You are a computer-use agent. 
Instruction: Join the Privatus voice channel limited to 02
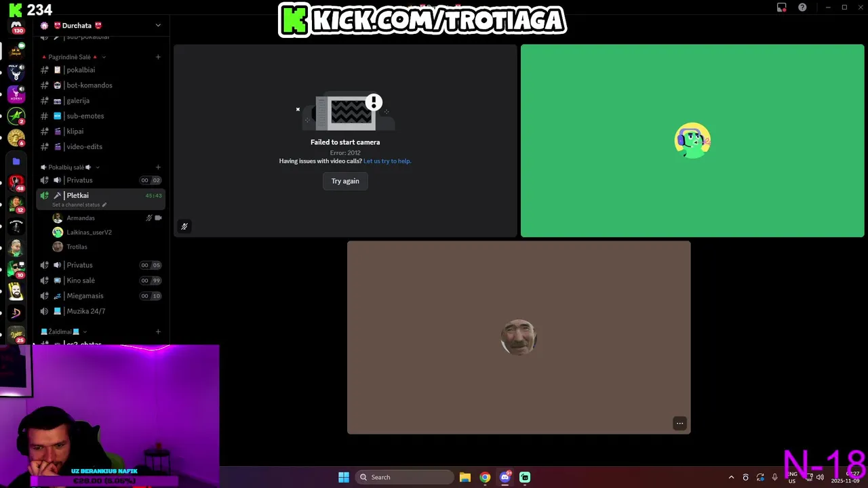point(102,180)
